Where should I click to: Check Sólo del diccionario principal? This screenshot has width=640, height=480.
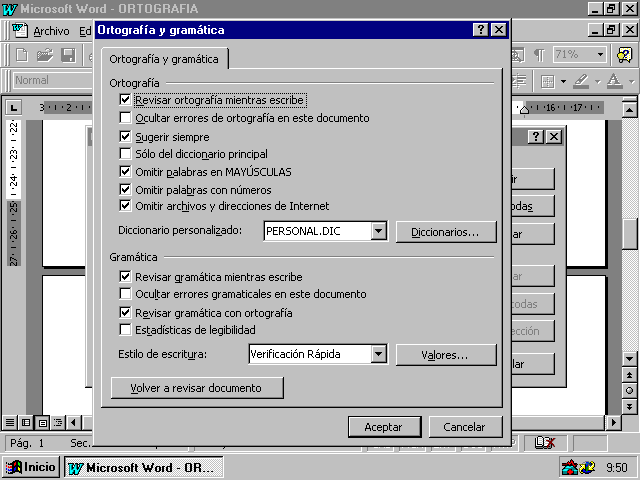point(125,153)
